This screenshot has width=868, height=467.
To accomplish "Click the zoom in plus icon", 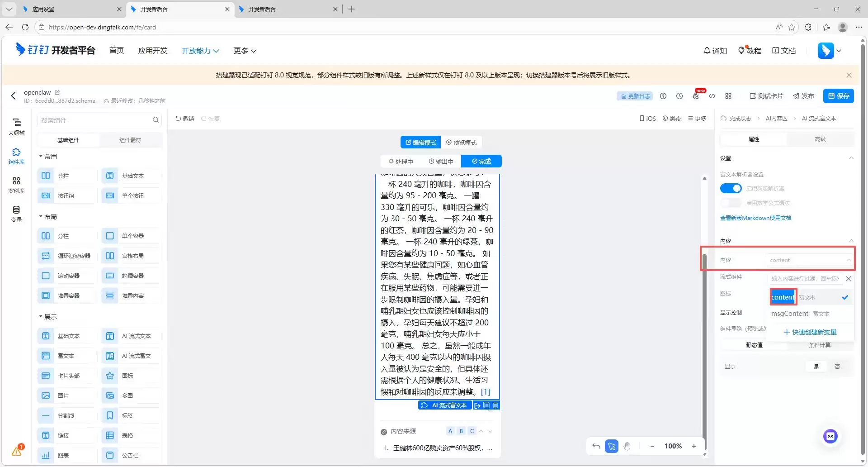I will [693, 446].
